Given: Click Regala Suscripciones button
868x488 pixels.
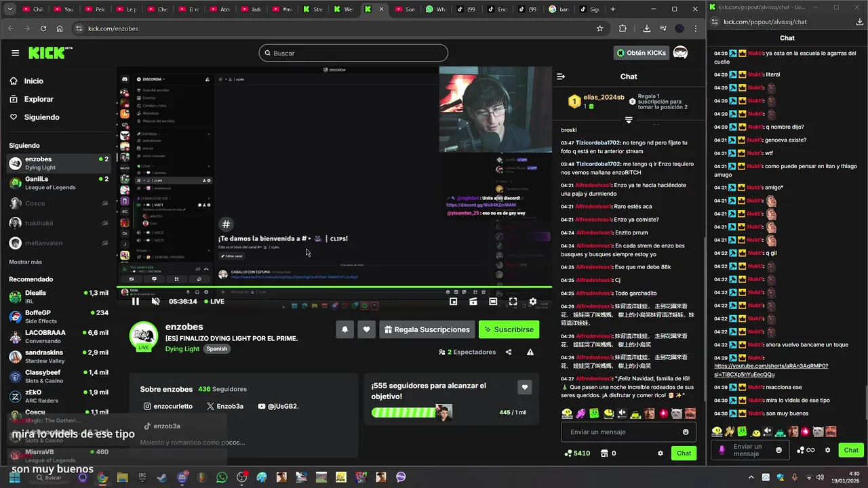Looking at the screenshot, I should coord(427,329).
